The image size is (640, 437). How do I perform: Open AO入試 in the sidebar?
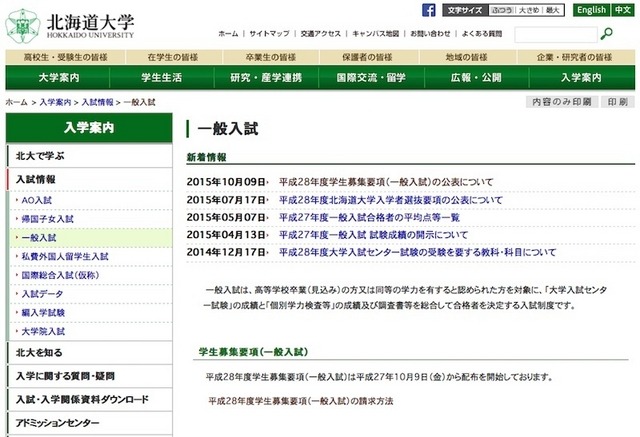point(37,200)
